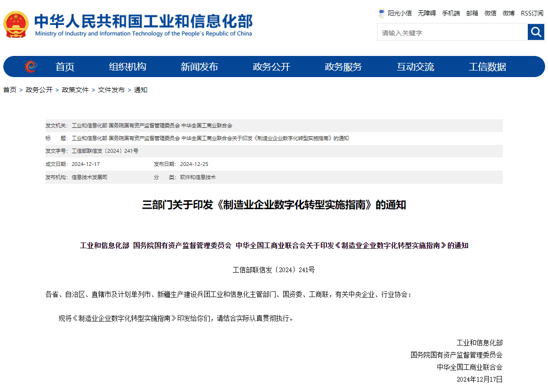
Task: Click the 发文机关 issuing agencies value
Action: click(x=152, y=125)
